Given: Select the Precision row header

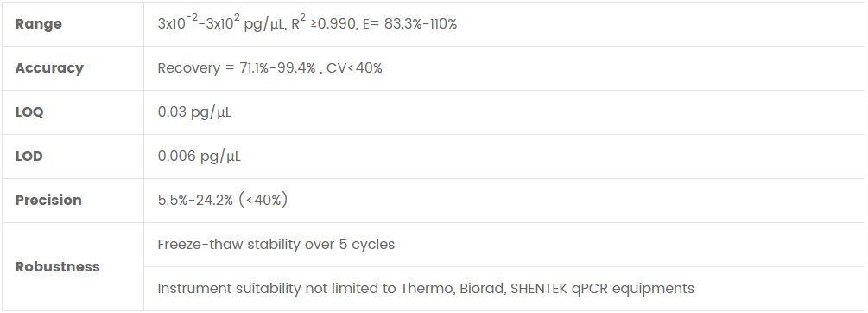Looking at the screenshot, I should point(48,200).
